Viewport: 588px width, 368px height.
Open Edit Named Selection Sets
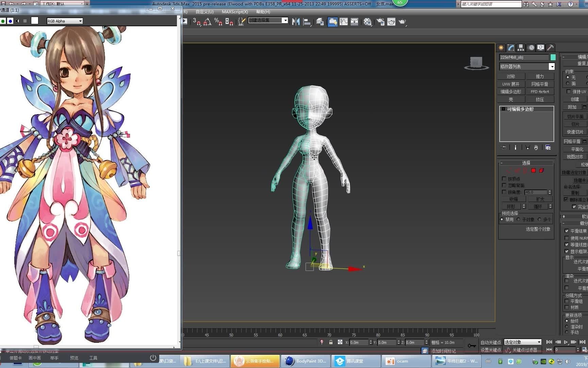(x=241, y=21)
